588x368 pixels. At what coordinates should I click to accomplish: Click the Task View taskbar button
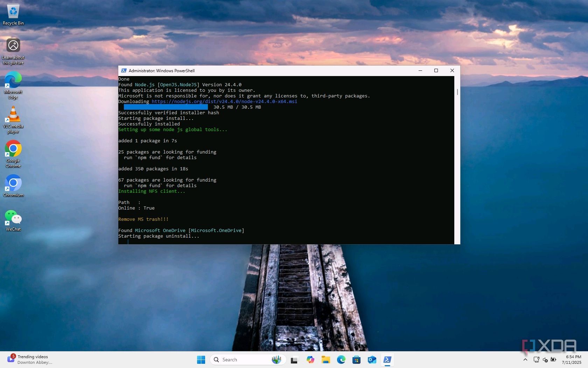(294, 360)
